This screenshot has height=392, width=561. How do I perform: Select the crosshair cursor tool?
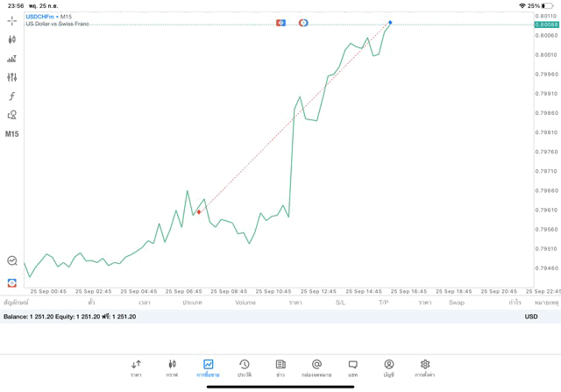click(x=12, y=20)
